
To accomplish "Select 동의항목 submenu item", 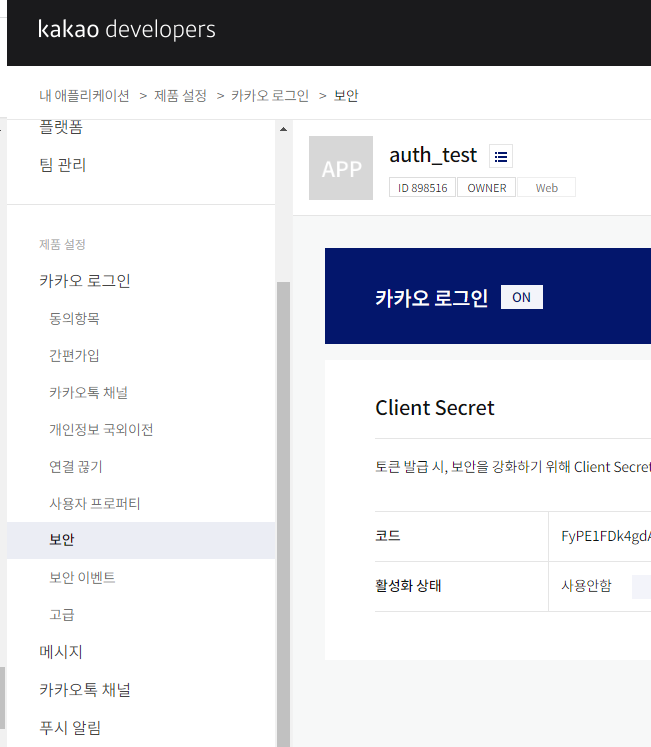I will (x=74, y=318).
